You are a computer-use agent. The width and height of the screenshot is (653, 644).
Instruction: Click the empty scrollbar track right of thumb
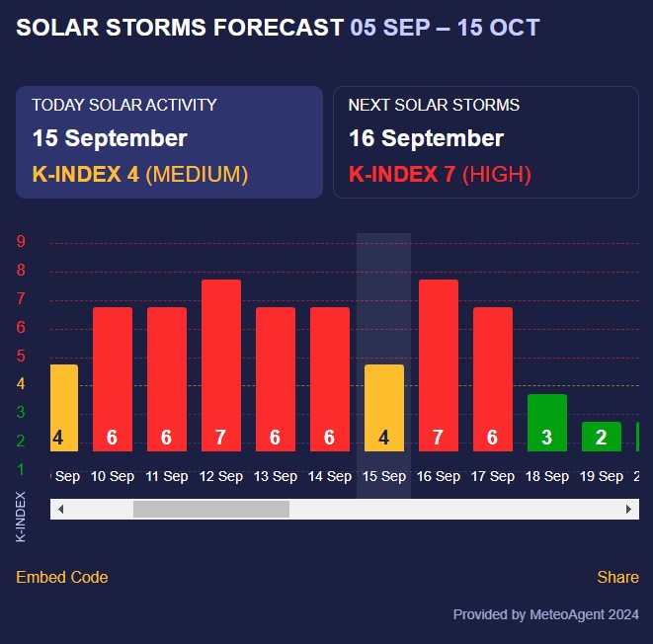(454, 509)
